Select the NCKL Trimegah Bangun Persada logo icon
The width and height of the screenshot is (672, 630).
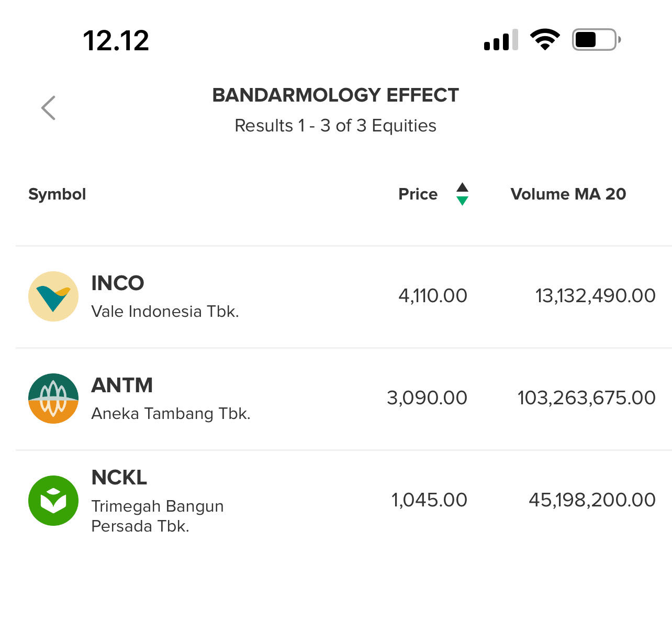tap(53, 500)
